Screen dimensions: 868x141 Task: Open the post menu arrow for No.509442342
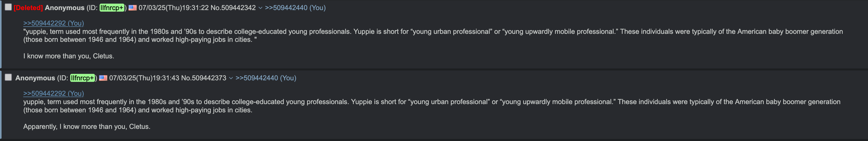[260, 8]
